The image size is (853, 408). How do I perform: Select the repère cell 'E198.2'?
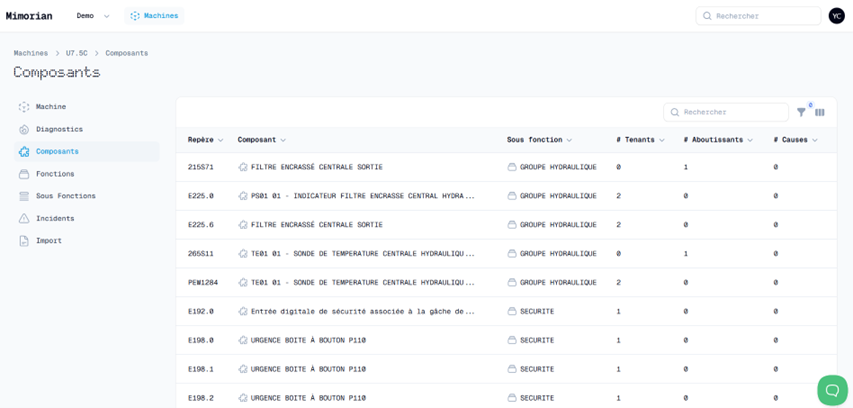coord(201,398)
